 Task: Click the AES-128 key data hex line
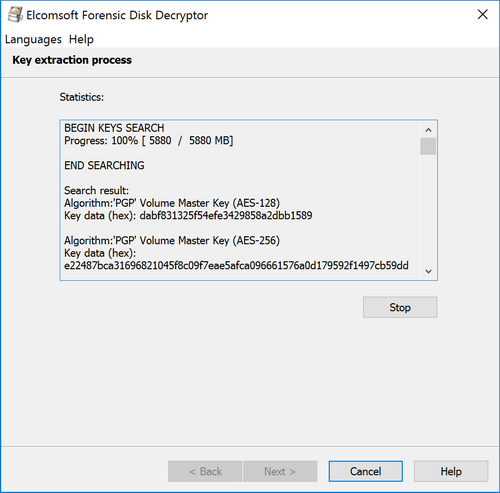pyautogui.click(x=188, y=216)
